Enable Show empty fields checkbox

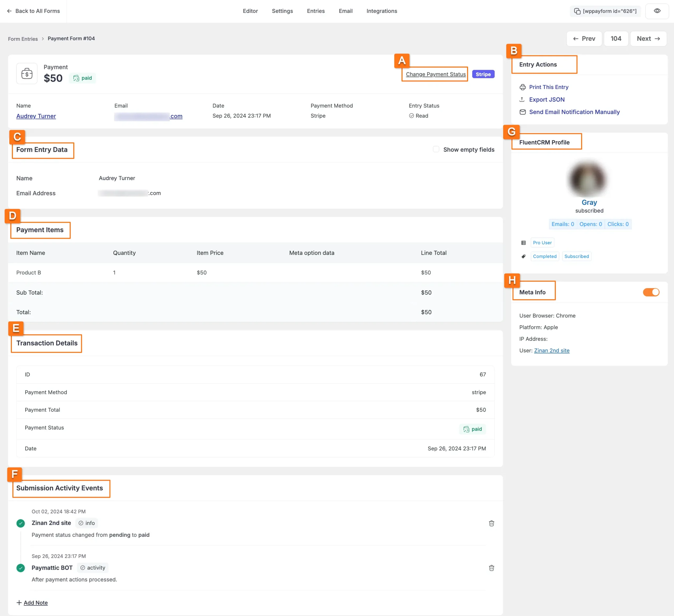(x=436, y=150)
